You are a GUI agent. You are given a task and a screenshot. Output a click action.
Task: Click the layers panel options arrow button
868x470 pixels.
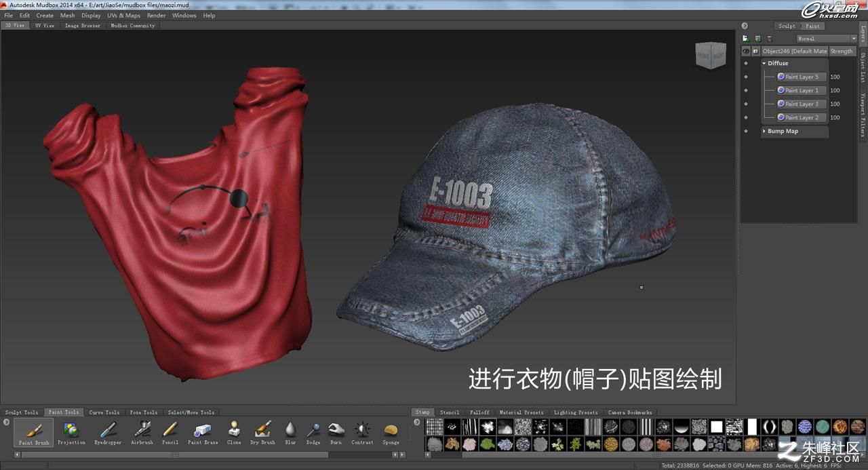click(745, 26)
